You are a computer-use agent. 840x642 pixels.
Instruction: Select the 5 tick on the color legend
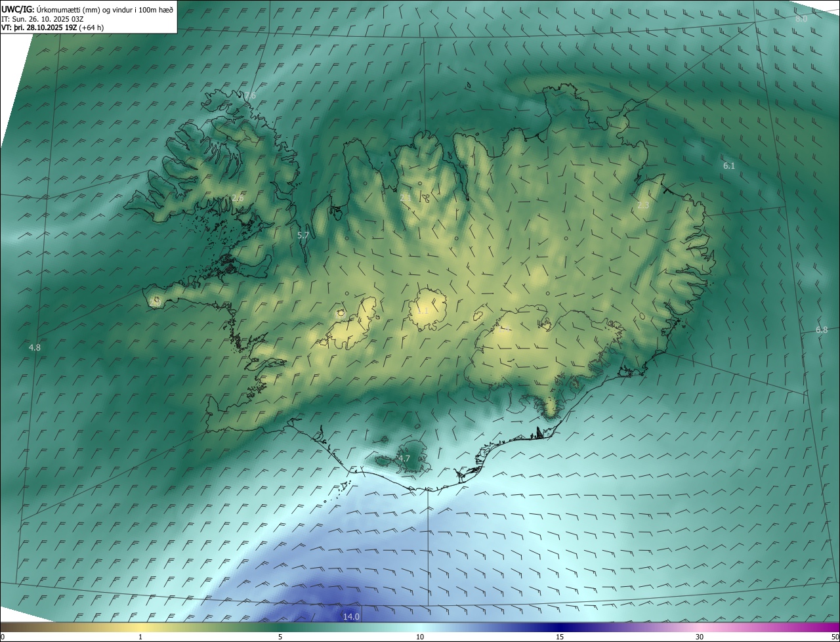(280, 637)
